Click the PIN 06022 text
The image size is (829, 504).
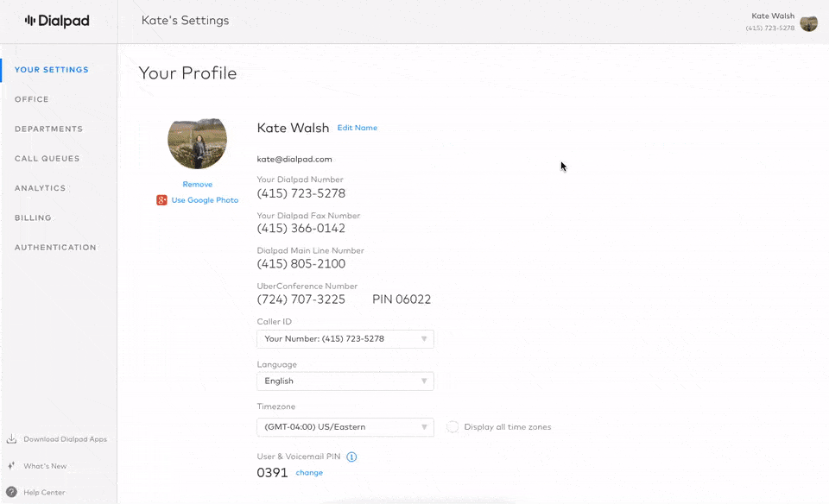402,299
